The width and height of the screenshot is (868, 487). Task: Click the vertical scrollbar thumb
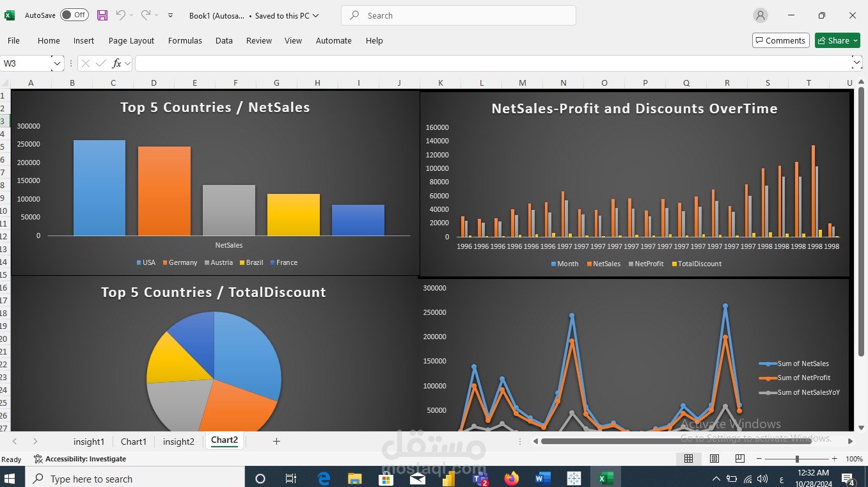point(861,221)
